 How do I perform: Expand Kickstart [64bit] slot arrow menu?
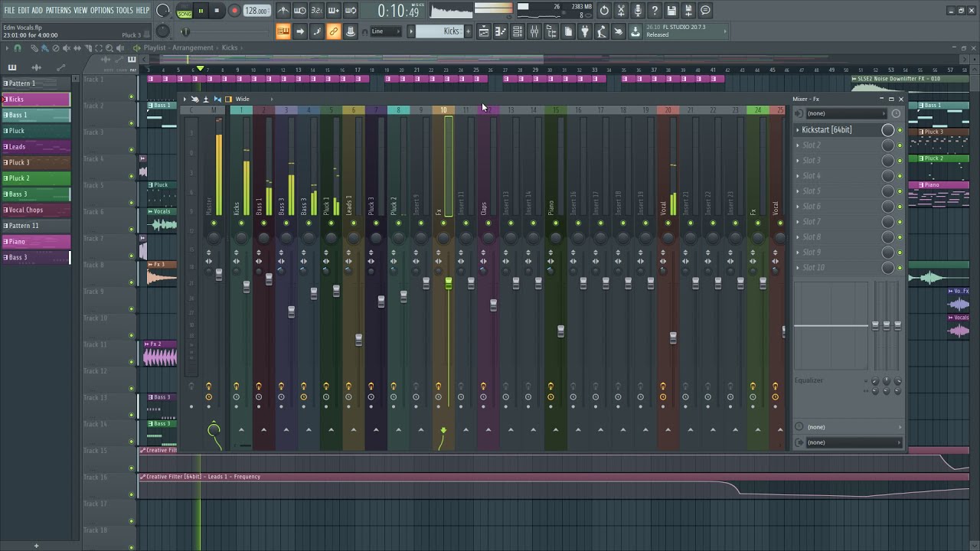797,130
